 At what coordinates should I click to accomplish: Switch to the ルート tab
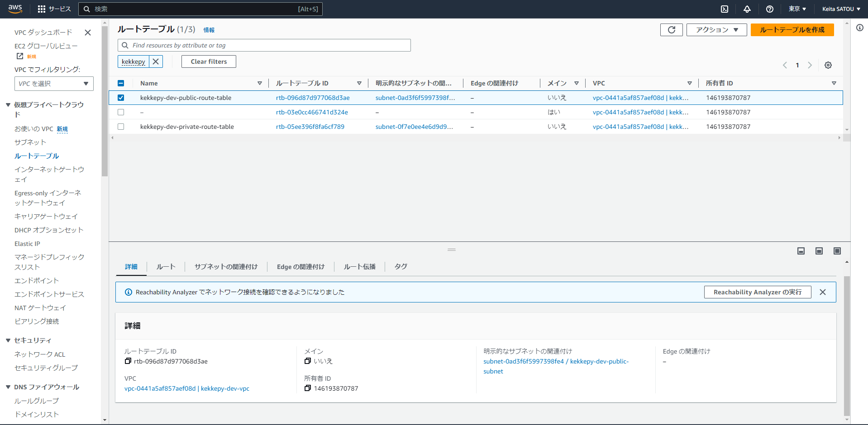pyautogui.click(x=166, y=267)
